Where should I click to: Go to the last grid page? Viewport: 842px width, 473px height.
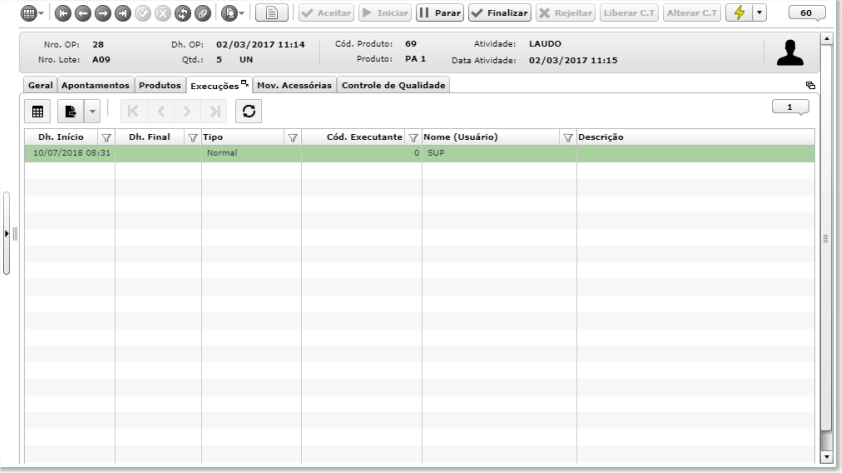215,111
